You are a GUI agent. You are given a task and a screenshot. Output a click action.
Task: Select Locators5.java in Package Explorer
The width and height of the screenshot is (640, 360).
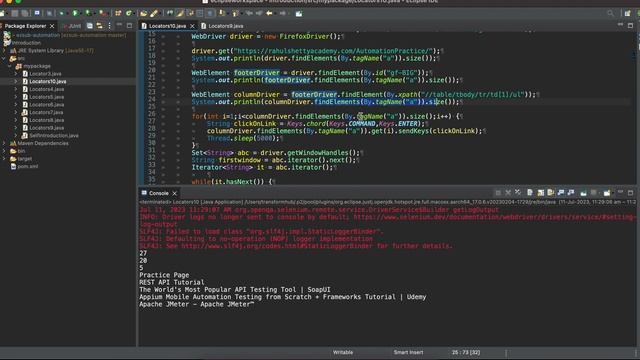[47, 97]
